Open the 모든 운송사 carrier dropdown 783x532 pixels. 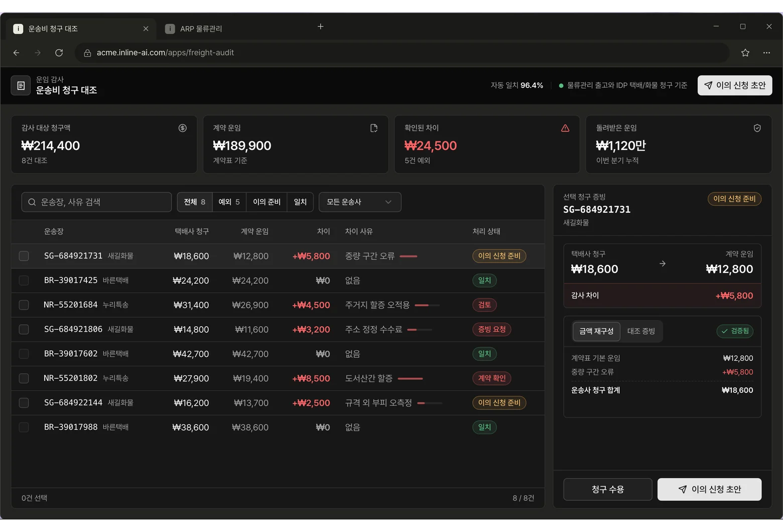pyautogui.click(x=360, y=202)
